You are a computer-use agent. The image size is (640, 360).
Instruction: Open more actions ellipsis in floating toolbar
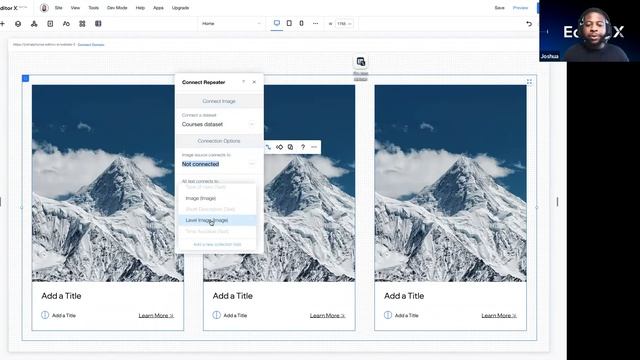[x=314, y=147]
